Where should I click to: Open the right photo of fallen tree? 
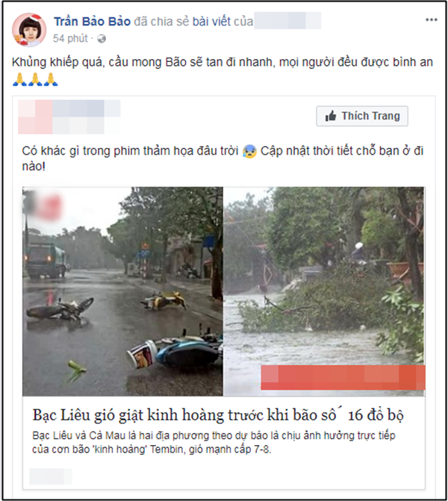point(324,291)
